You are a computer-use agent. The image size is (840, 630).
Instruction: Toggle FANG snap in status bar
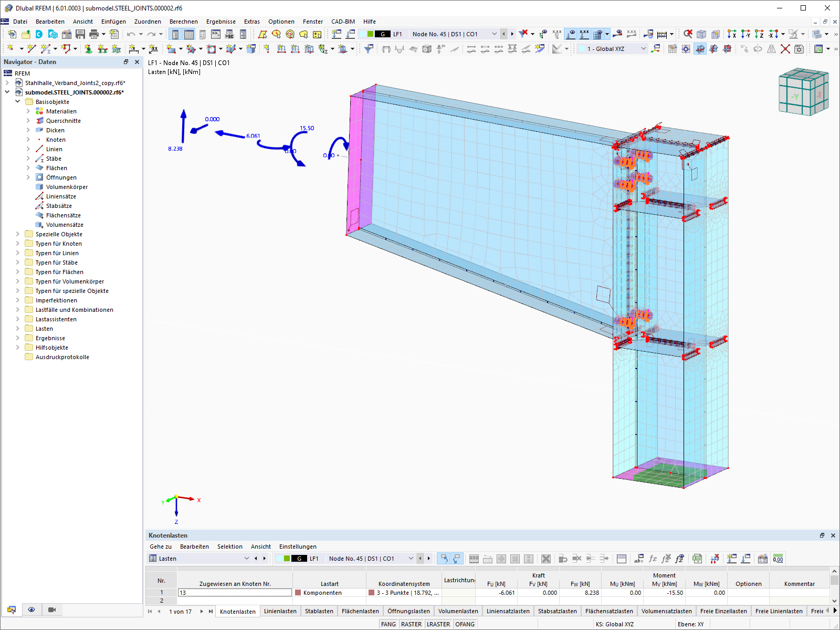pos(388,624)
